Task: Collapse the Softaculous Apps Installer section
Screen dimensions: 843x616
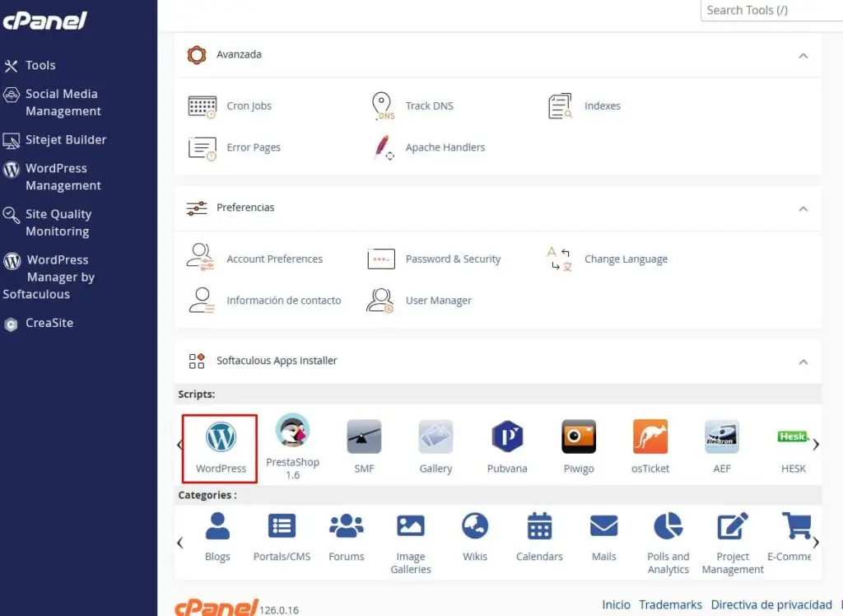Action: pos(803,362)
